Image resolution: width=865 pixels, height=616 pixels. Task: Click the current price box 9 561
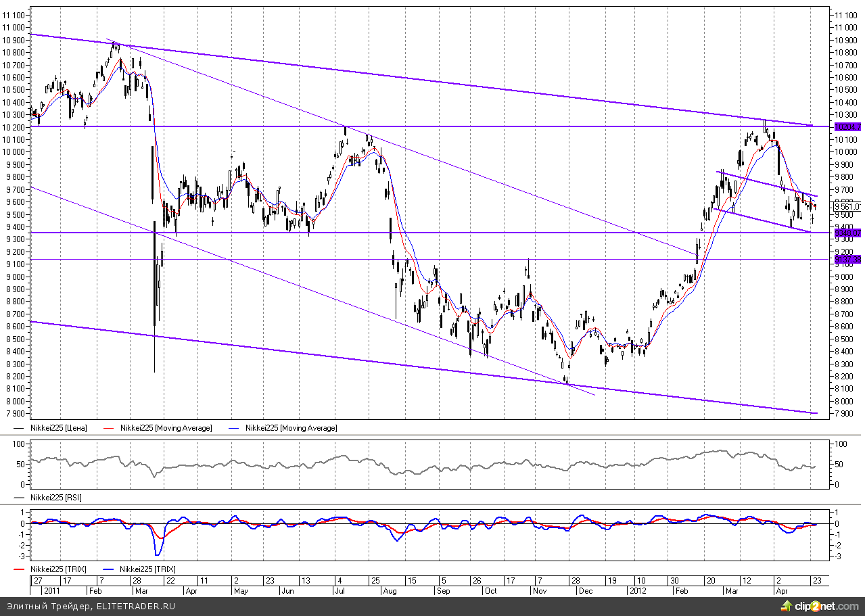pyautogui.click(x=847, y=207)
